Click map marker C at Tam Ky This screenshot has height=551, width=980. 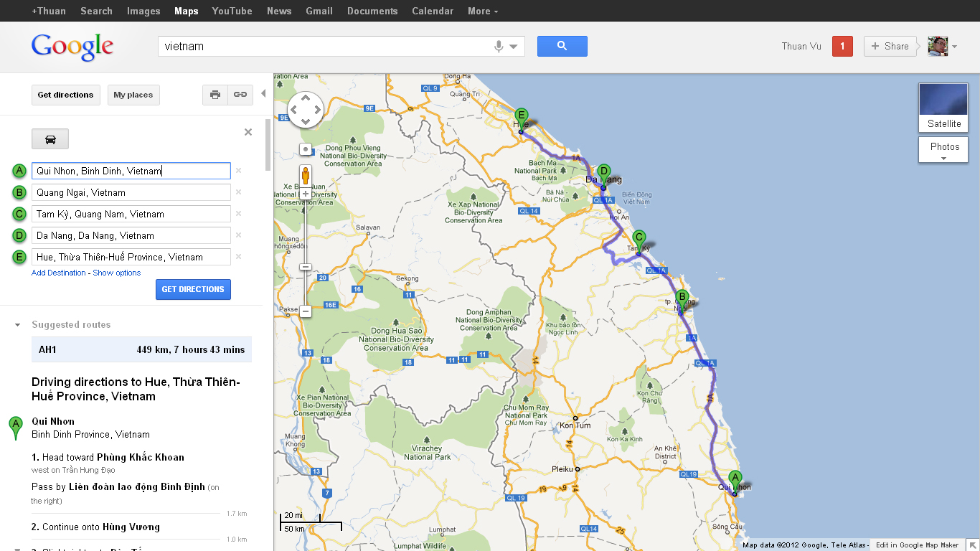click(639, 242)
